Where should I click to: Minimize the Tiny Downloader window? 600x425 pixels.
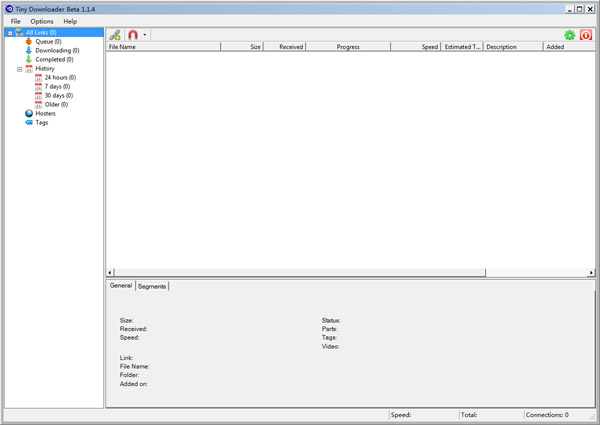point(571,9)
